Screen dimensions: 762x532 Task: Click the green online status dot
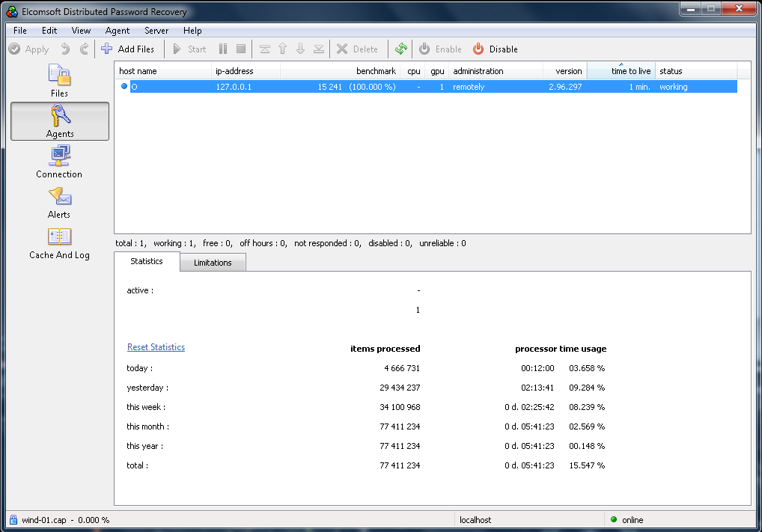pyautogui.click(x=613, y=519)
